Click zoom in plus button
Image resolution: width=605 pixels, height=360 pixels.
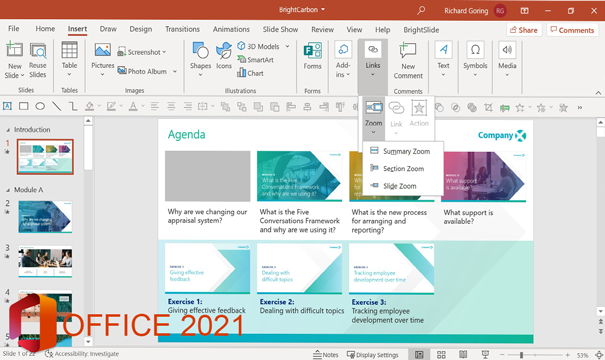[x=568, y=355]
